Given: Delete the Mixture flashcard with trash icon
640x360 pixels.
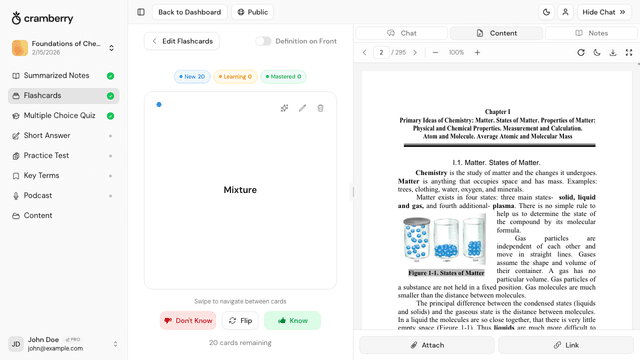Looking at the screenshot, I should click(x=320, y=108).
